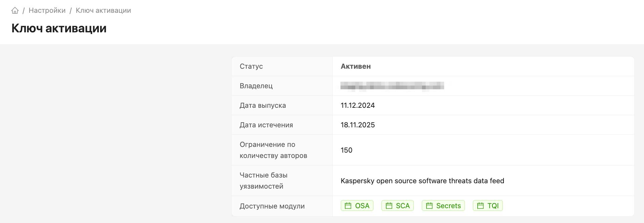
Task: Select the Ключ активации breadcrumb item
Action: (103, 10)
